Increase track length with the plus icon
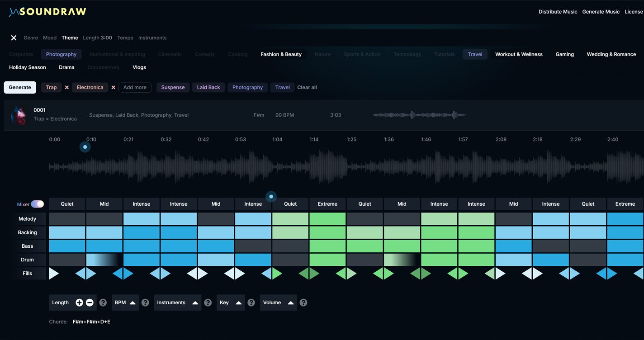Image resolution: width=644 pixels, height=340 pixels. (79, 303)
